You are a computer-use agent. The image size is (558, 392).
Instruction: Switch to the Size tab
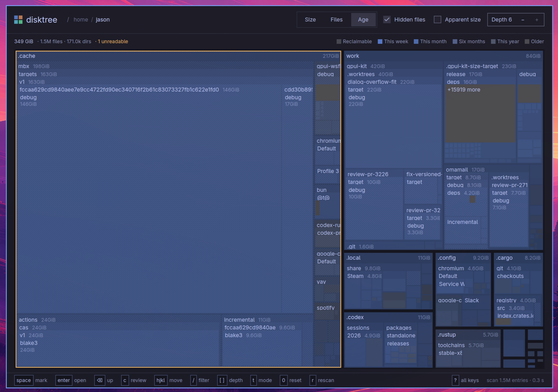tap(310, 20)
